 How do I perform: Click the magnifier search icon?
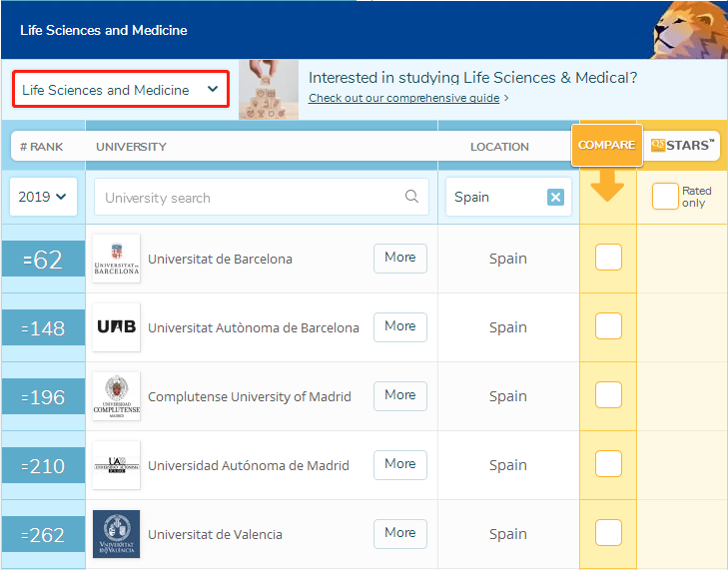pos(411,197)
